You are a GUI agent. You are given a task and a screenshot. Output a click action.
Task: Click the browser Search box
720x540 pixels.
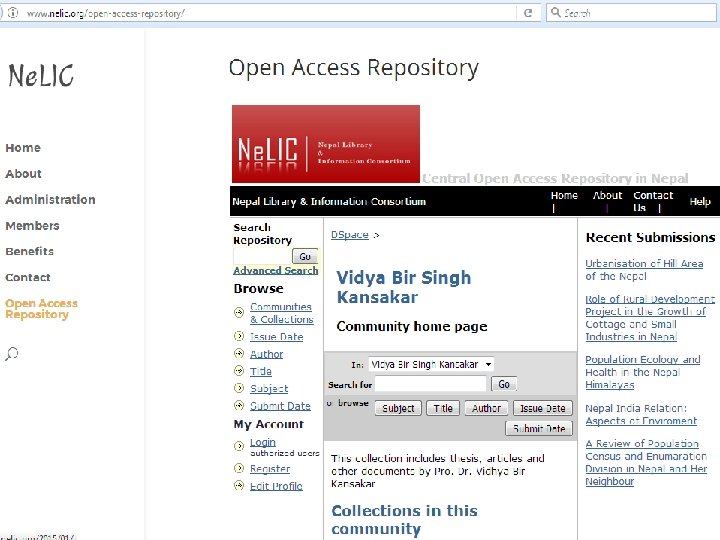(x=631, y=13)
